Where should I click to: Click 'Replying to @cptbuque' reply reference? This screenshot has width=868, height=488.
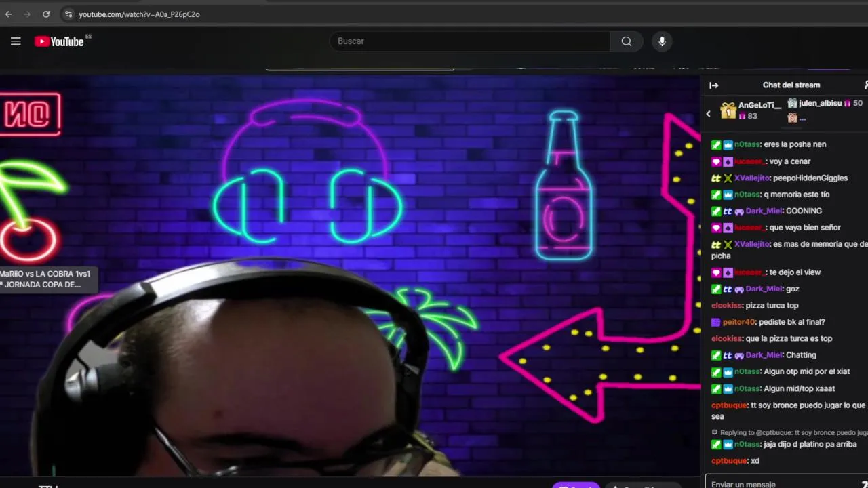tap(793, 432)
